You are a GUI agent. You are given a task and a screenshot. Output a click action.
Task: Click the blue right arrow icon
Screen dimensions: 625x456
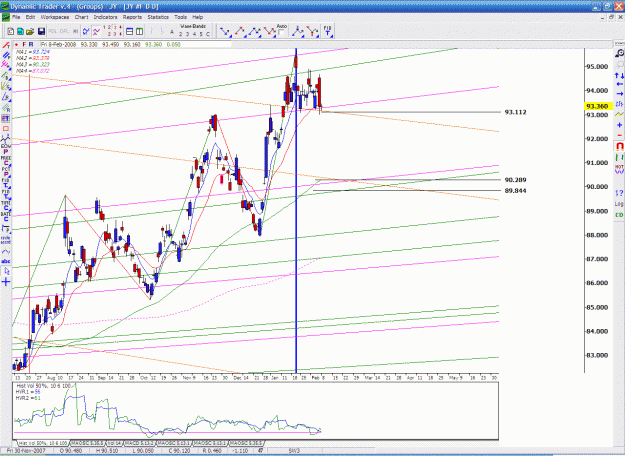click(x=619, y=94)
